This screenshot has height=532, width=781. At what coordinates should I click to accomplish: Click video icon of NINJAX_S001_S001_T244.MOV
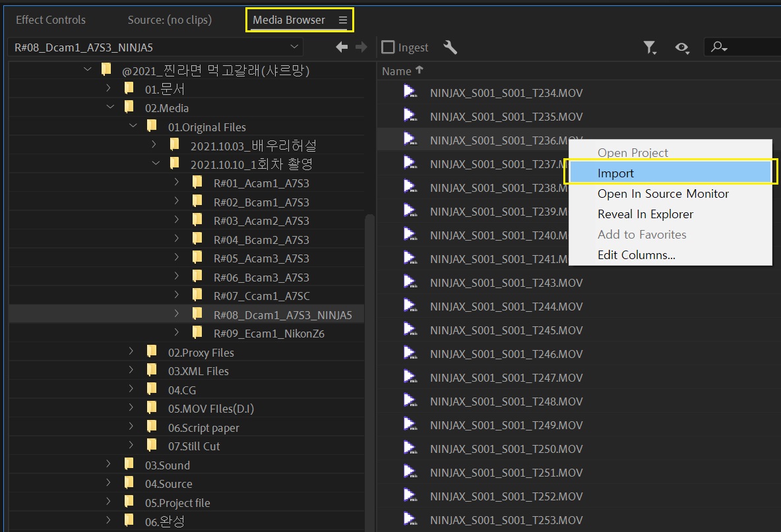(410, 306)
